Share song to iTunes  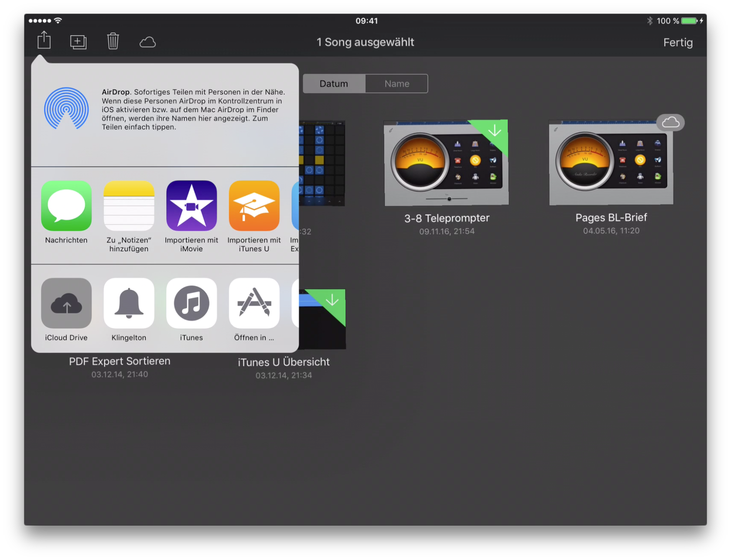pos(191,304)
